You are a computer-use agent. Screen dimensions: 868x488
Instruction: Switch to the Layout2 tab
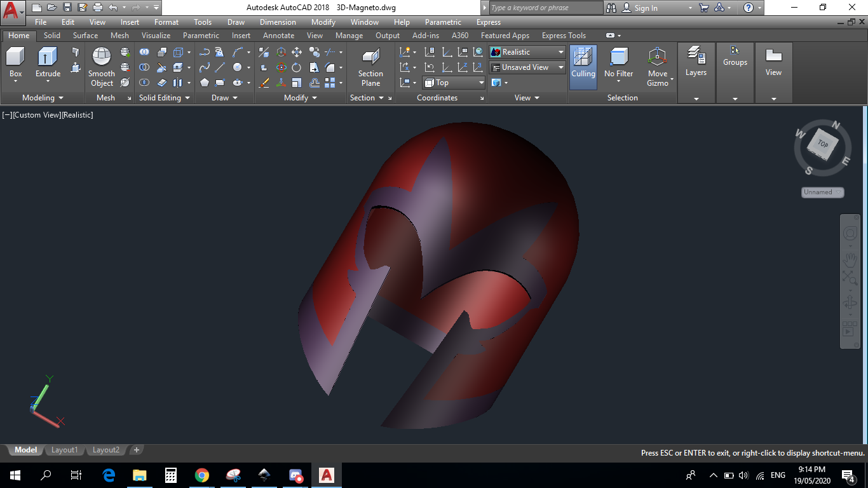tap(106, 450)
